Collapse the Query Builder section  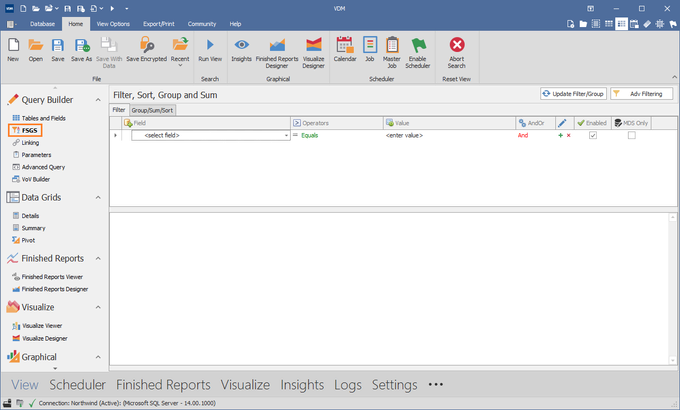pos(98,100)
